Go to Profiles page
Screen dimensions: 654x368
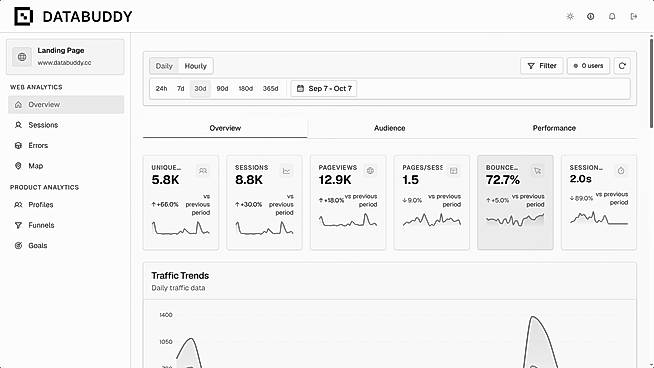(x=66, y=205)
